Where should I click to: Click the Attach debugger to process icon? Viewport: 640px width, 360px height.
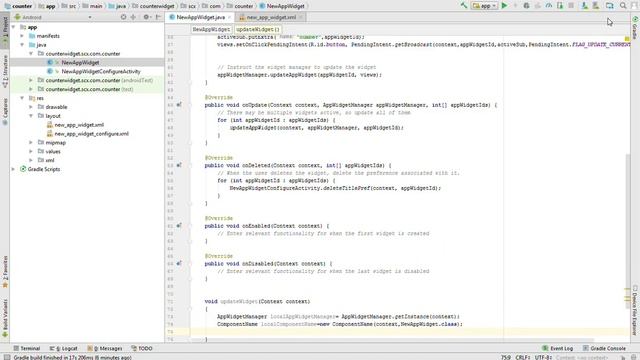(x=560, y=6)
